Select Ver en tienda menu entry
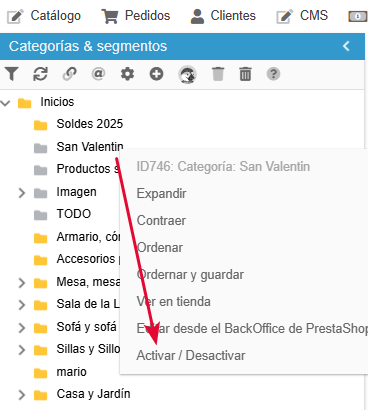The image size is (368, 410). [x=173, y=302]
